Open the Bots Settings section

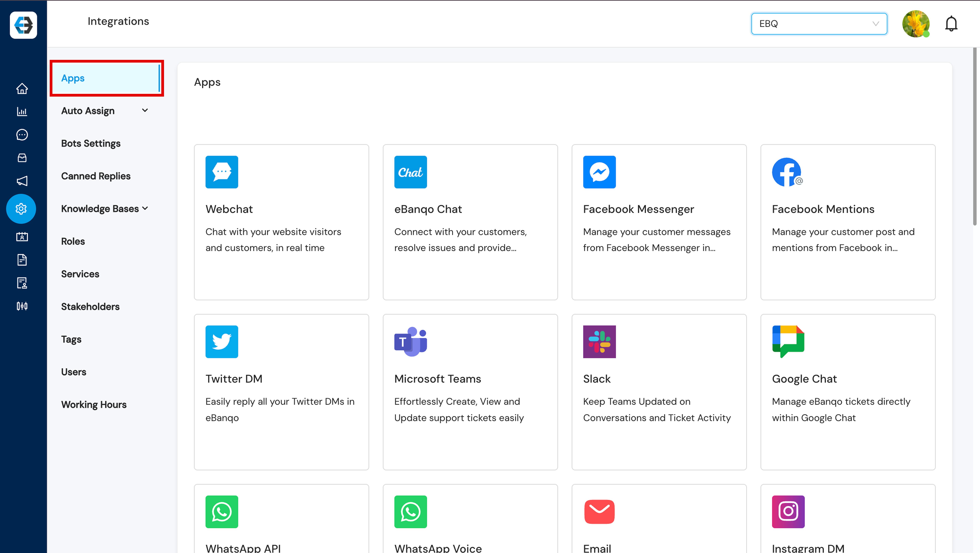pos(91,143)
